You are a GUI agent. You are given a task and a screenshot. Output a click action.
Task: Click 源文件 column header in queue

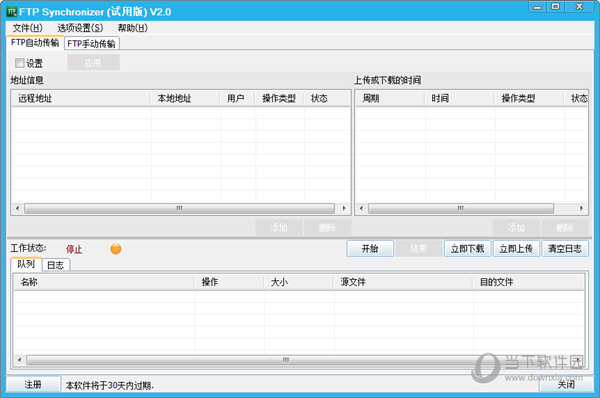point(404,282)
